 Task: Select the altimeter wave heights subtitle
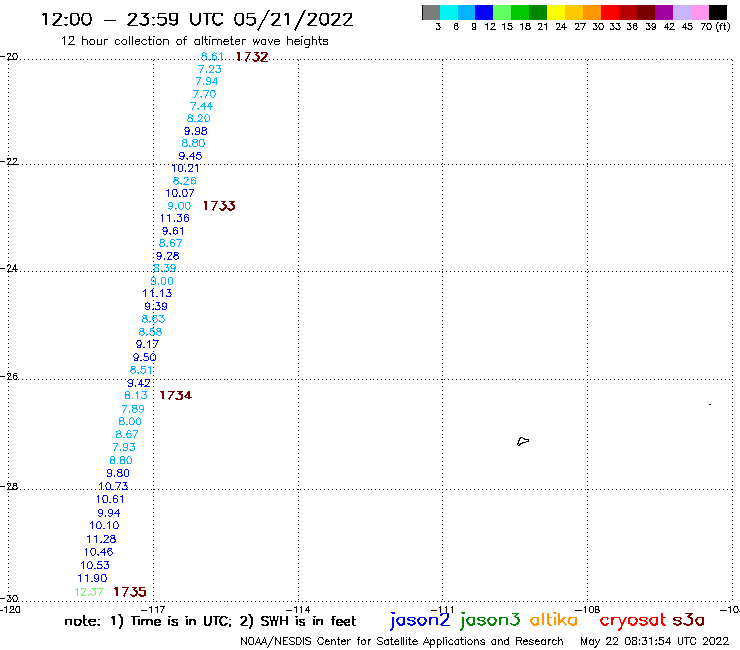click(194, 41)
